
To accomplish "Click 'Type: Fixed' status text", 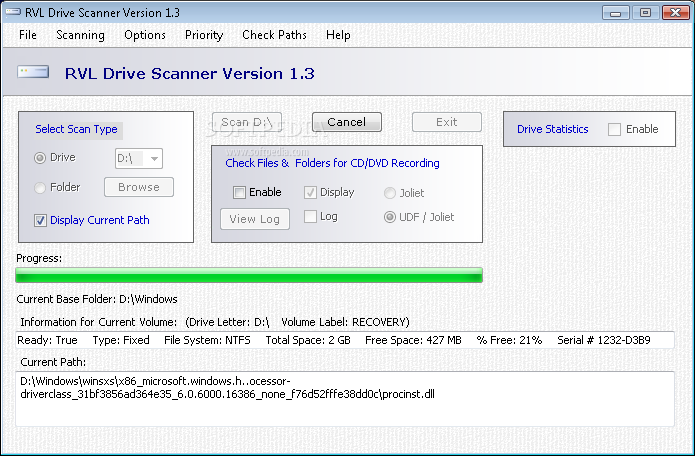I will coord(121,340).
